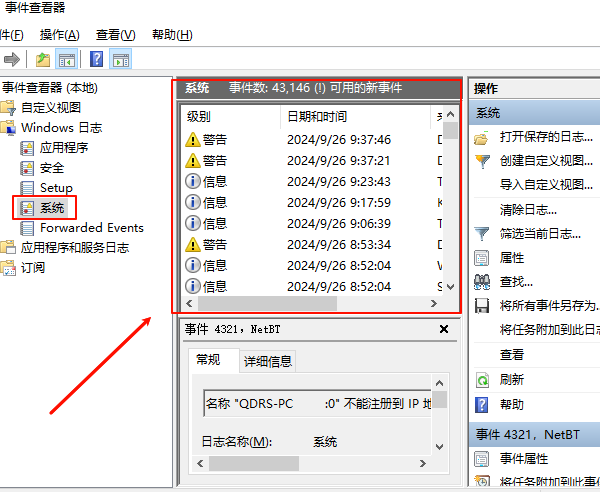Image resolution: width=600 pixels, height=492 pixels.
Task: Select warning event at 9:37:46
Action: coord(312,139)
